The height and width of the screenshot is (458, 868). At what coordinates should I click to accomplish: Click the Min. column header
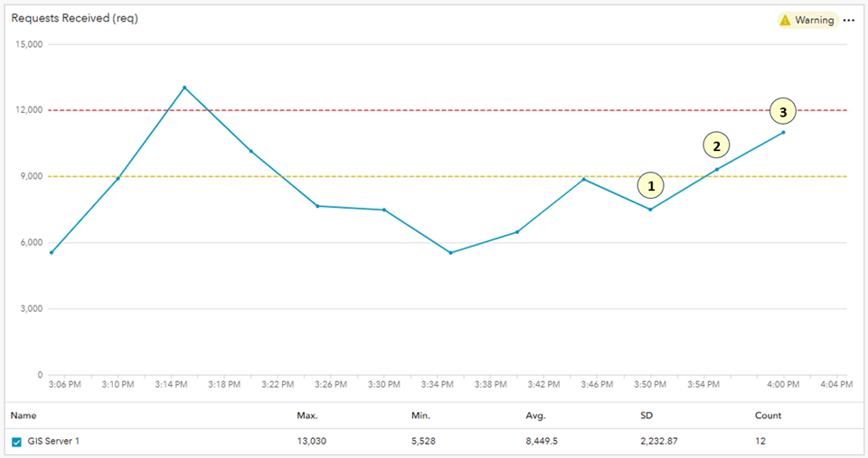click(420, 416)
